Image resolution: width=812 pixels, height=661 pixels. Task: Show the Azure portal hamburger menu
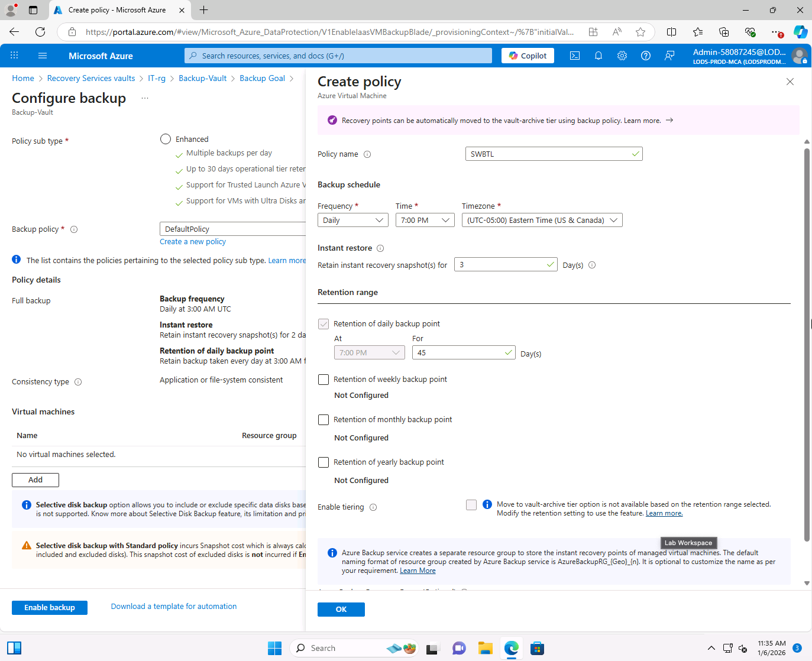43,56
